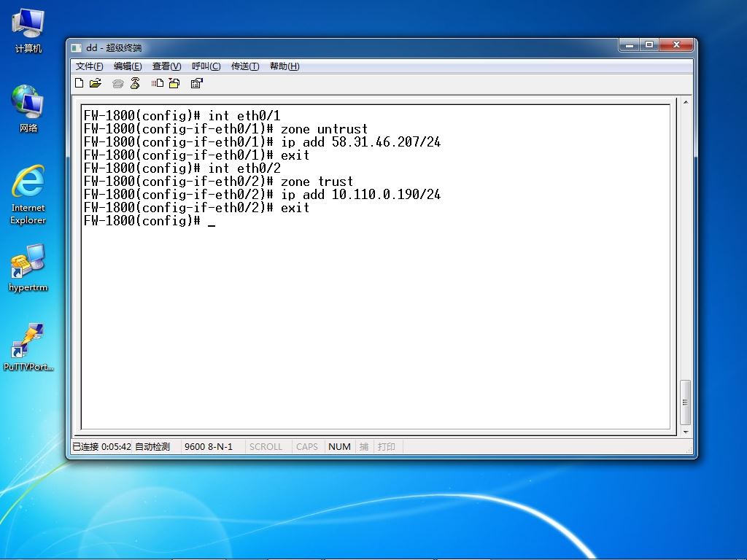Click the Open file toolbar icon
The image size is (747, 560).
click(x=96, y=83)
